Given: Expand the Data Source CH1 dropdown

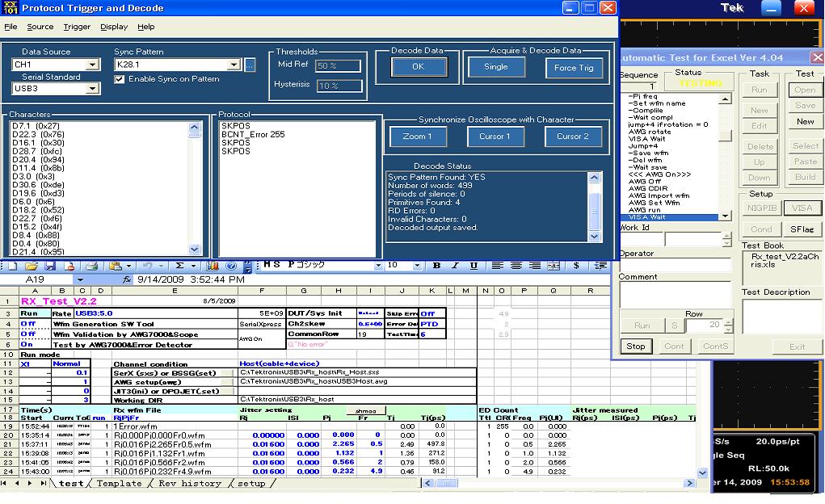Looking at the screenshot, I should (93, 65).
